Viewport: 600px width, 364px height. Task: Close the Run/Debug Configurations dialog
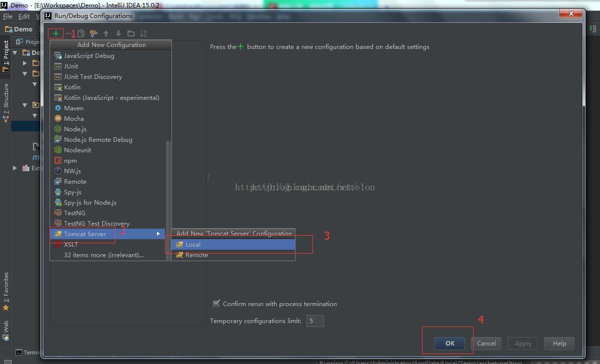point(571,13)
